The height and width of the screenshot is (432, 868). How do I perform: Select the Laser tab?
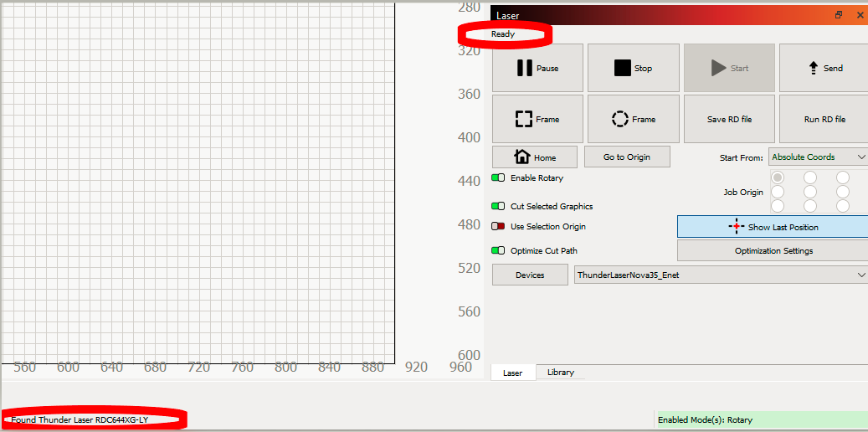click(x=513, y=373)
